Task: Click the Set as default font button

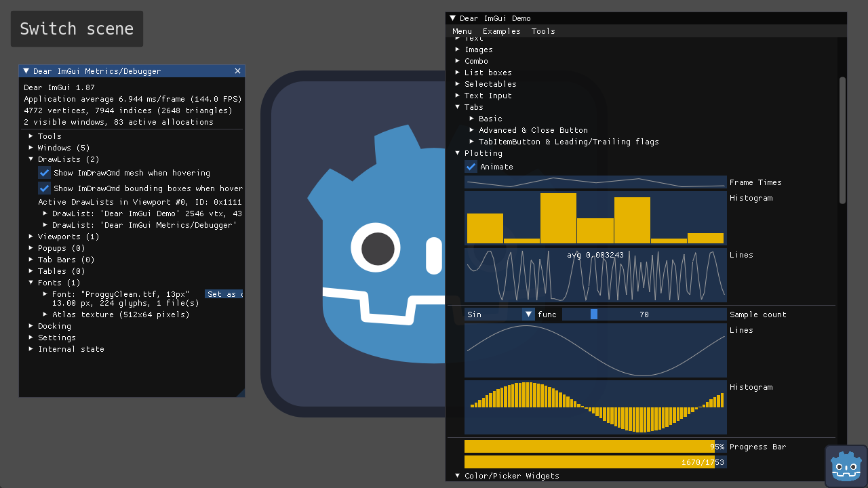Action: (x=224, y=294)
